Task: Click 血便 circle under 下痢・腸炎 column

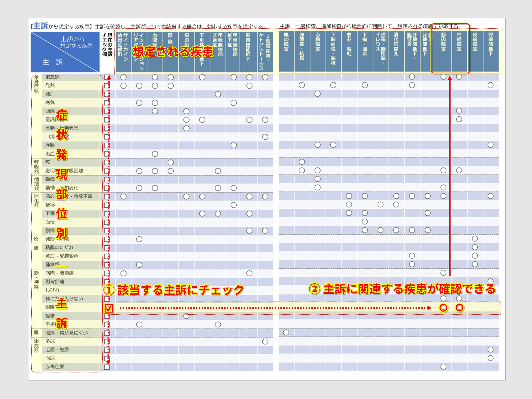Action: tap(365, 221)
